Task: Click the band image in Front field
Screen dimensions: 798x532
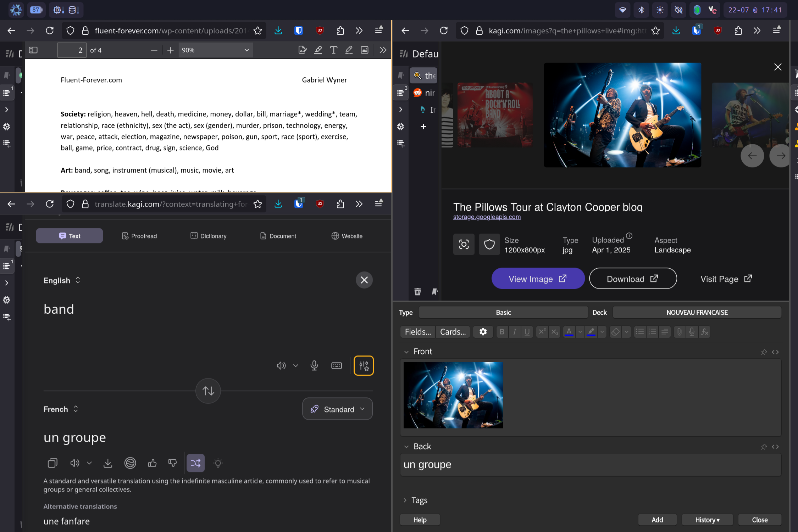Action: tap(453, 395)
